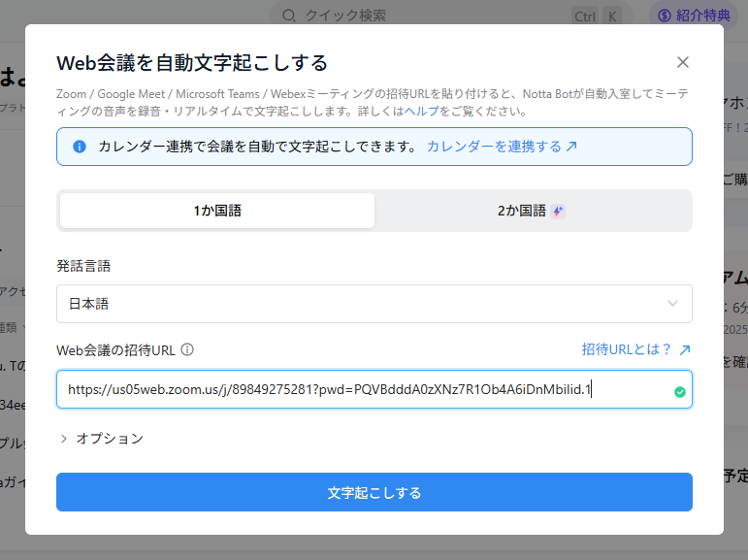
Task: Switch to the 2か国語 tab
Action: click(x=522, y=211)
